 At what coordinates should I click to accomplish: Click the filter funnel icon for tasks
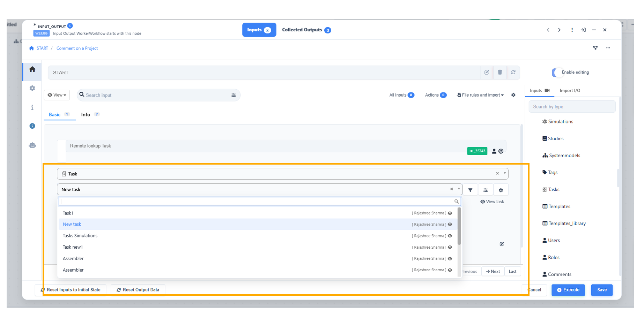(x=470, y=190)
